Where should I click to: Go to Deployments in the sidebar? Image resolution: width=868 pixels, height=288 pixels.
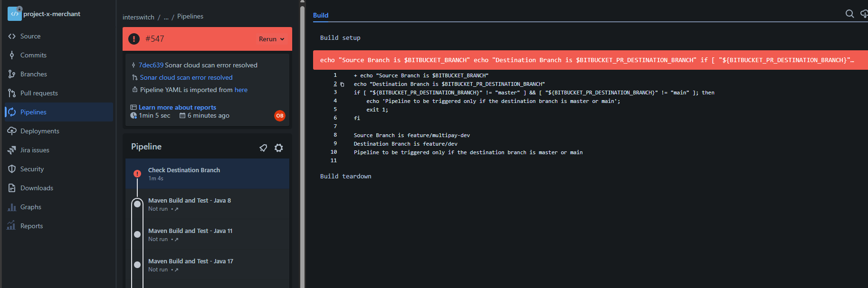39,131
